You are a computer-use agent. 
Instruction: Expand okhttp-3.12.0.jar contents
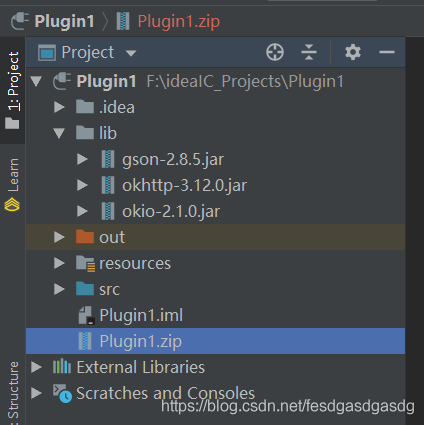click(82, 185)
